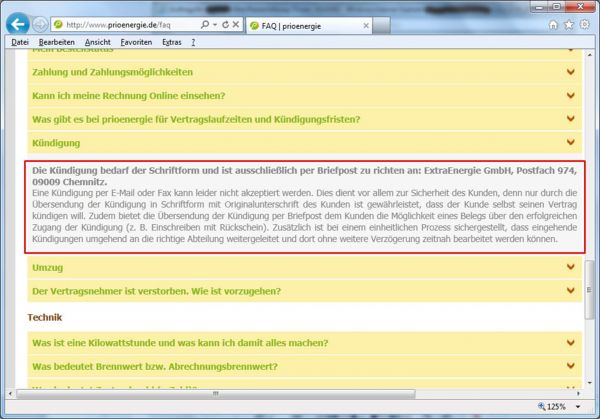Click the greyed forward navigation arrow
This screenshot has width=600, height=419.
(x=40, y=25)
